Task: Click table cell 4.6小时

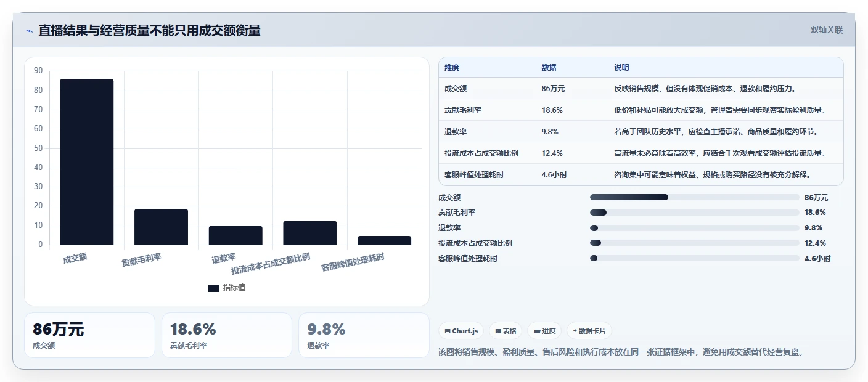Action: 554,175
